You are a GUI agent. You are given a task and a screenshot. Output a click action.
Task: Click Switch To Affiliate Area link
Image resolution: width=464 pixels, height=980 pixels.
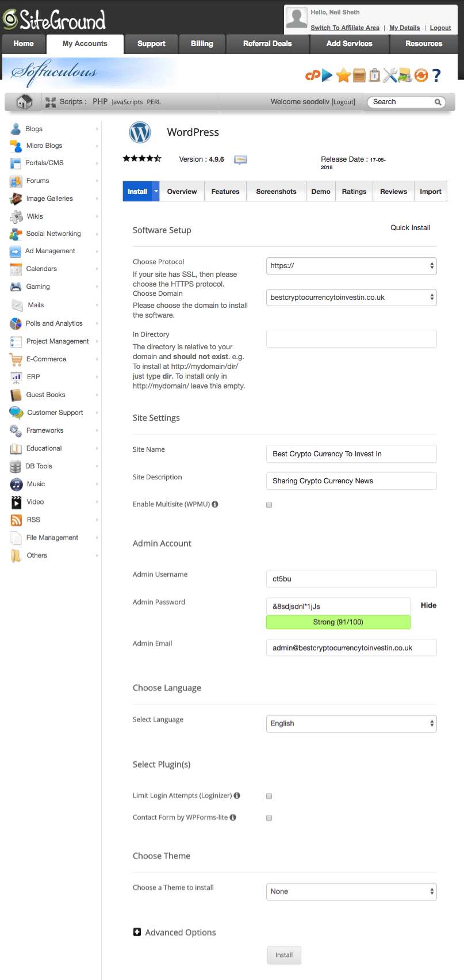(345, 28)
